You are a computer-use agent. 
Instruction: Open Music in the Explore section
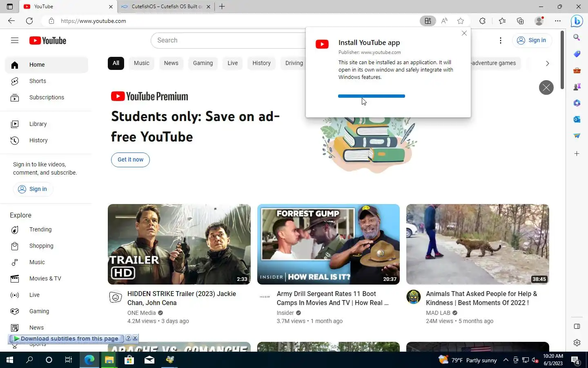click(x=47, y=262)
